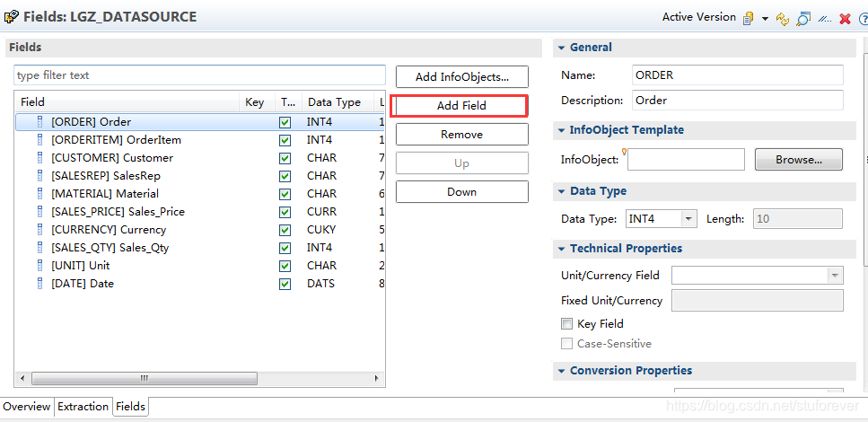Click the CUKY data type cell
The image size is (868, 422).
(321, 229)
